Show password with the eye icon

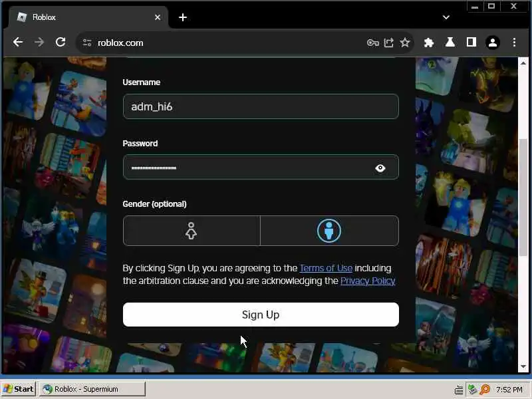[380, 168]
